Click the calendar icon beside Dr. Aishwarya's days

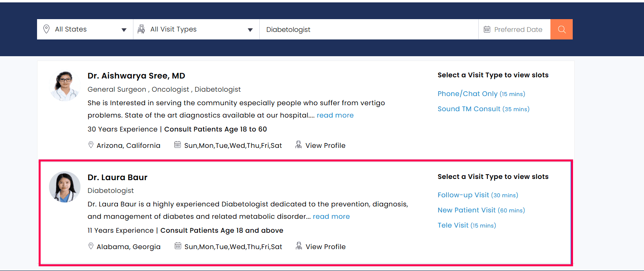point(178,145)
